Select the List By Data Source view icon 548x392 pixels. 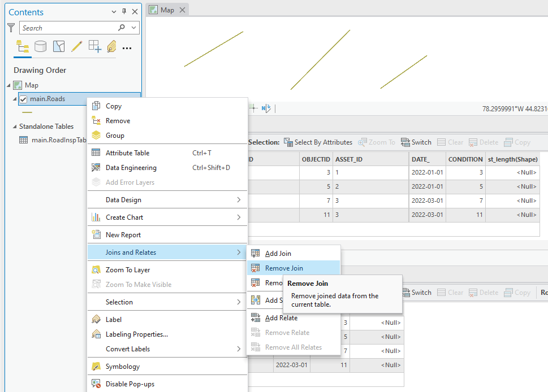tap(40, 46)
